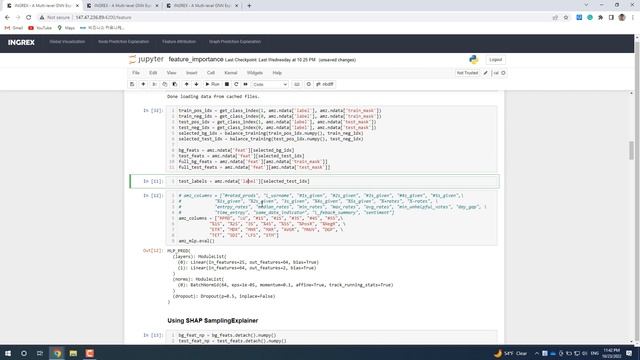Open the File menu in Jupyter
The height and width of the screenshot is (360, 640).
coord(136,73)
